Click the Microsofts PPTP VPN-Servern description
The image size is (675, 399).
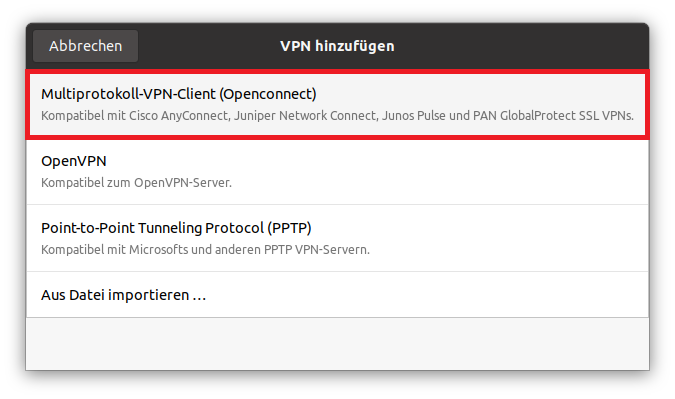(205, 250)
